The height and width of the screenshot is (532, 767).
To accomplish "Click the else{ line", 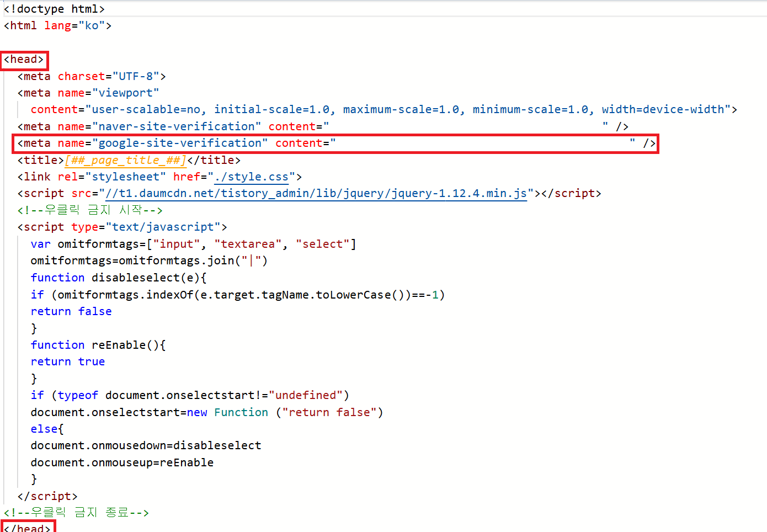I will tap(47, 429).
